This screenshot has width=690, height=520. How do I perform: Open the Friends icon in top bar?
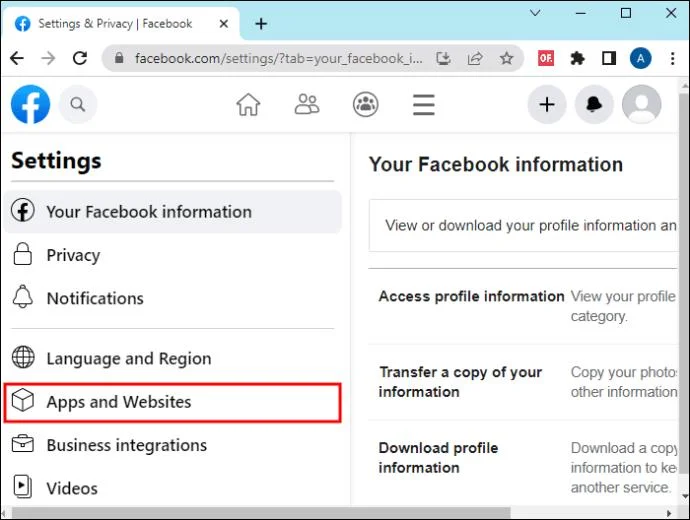307,105
